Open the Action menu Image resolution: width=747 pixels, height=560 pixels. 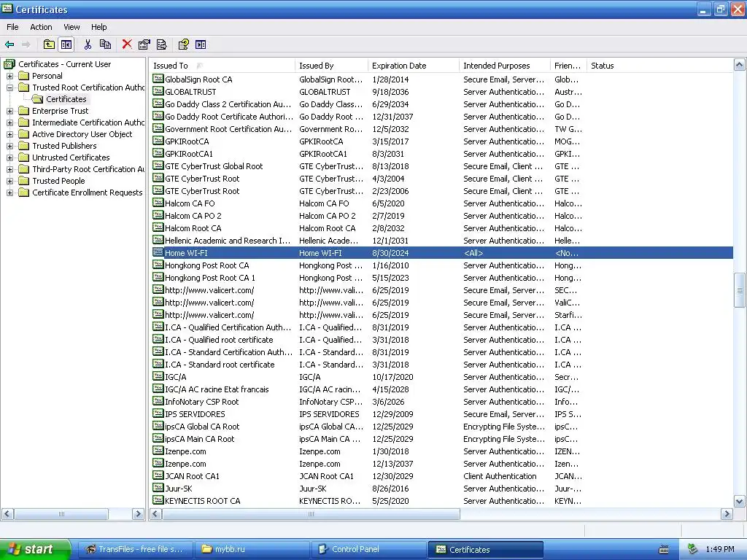coord(41,27)
